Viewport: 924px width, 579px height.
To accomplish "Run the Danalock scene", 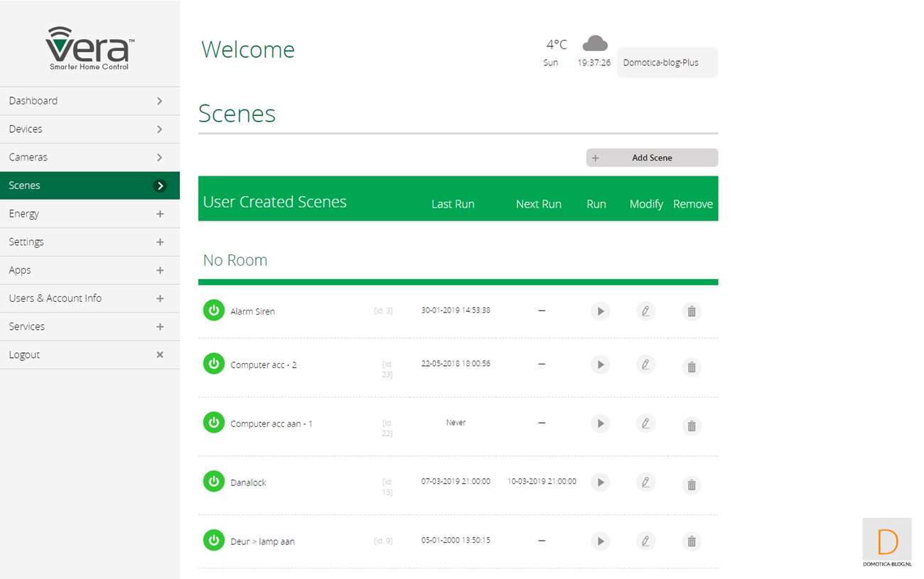I will click(600, 483).
